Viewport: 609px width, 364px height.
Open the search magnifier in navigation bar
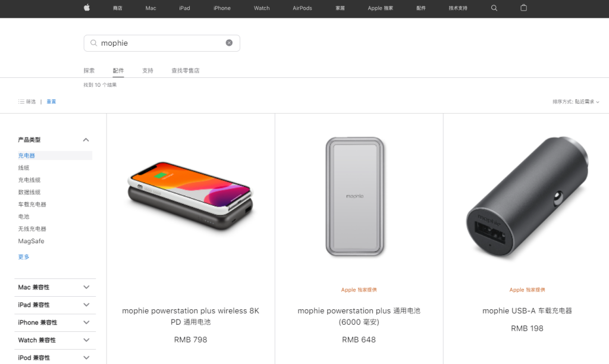pos(494,8)
